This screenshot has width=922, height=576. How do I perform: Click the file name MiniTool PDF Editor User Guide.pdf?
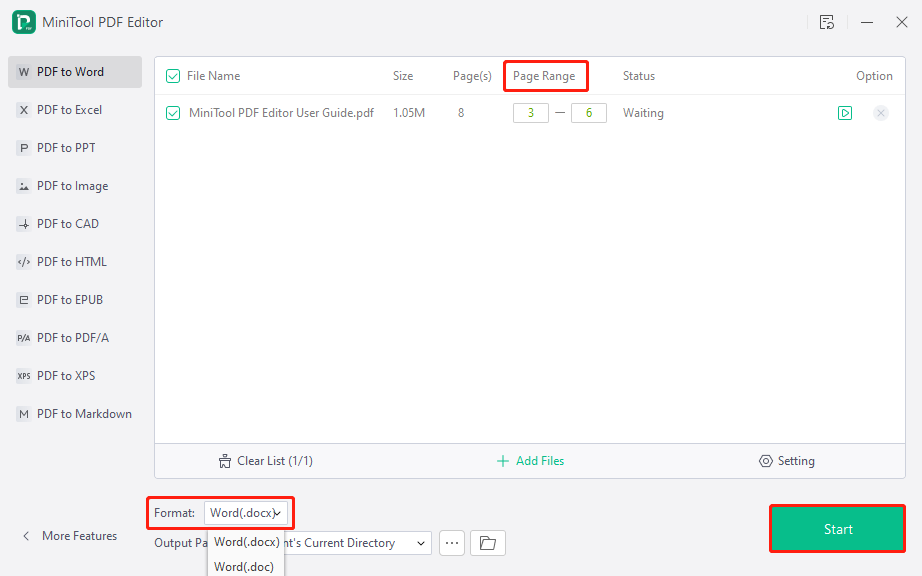click(x=281, y=113)
